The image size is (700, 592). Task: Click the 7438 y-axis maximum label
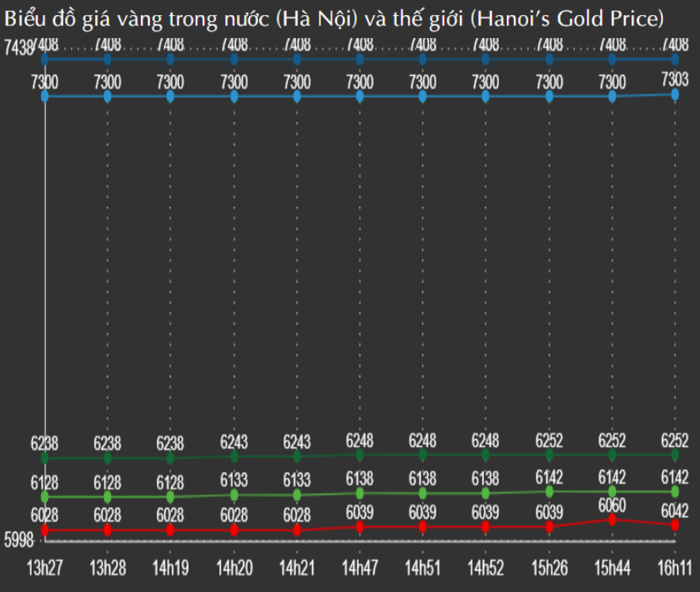click(18, 49)
